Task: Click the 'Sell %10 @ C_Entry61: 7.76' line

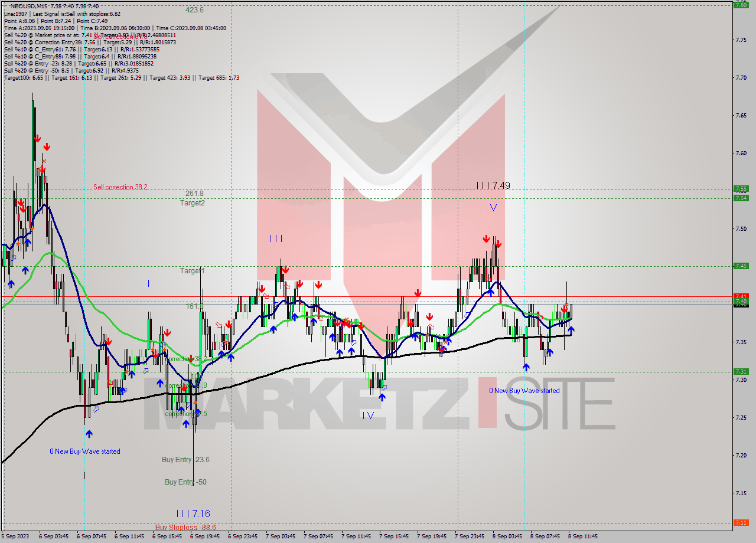Action: point(82,49)
